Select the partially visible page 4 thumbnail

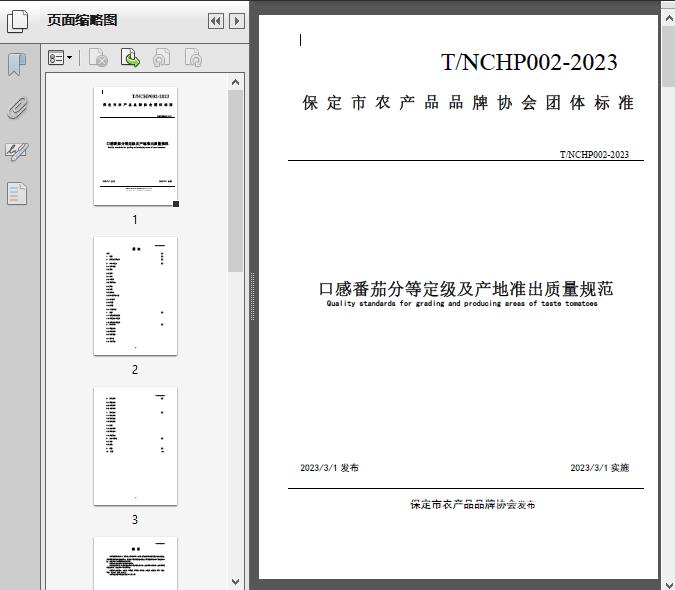point(136,563)
